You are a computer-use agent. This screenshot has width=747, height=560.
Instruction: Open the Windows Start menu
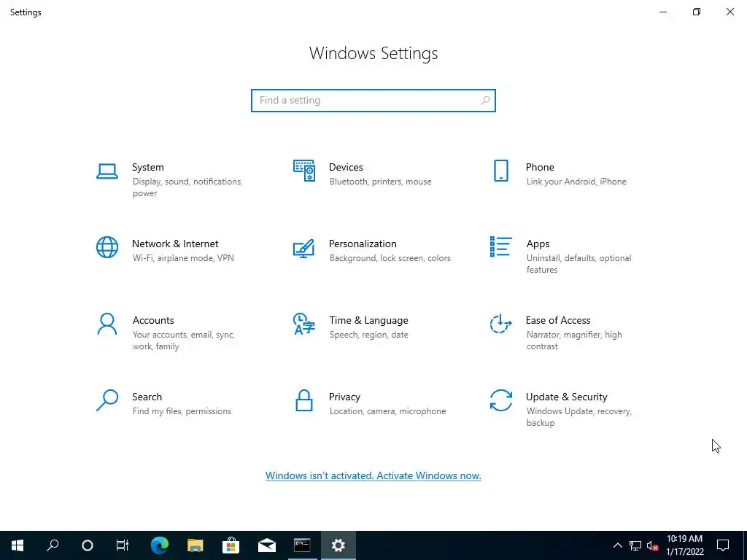[x=18, y=545]
